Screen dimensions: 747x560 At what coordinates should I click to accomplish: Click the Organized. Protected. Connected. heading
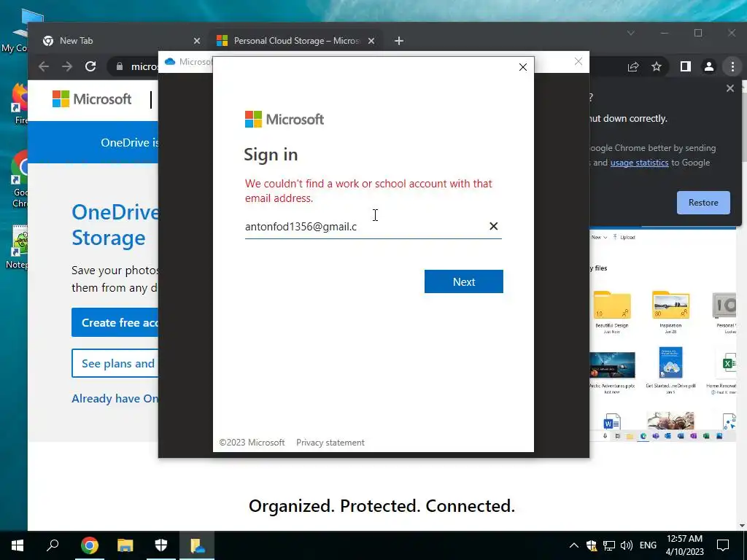pos(382,506)
